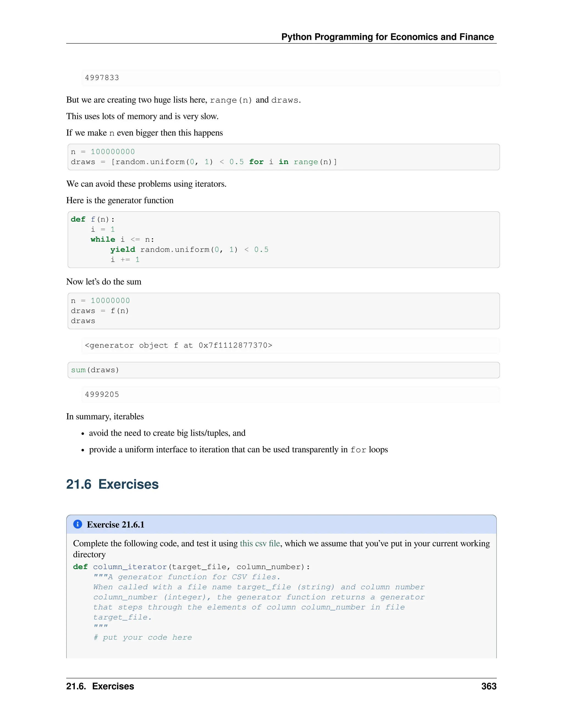Screen dimensions: 563x728
Task: Click the '21.6 Exercises' section heading
Action: 112,484
